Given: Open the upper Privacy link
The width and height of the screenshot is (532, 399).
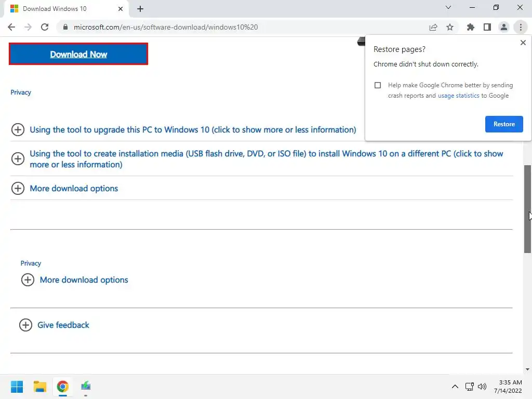Looking at the screenshot, I should pyautogui.click(x=21, y=92).
